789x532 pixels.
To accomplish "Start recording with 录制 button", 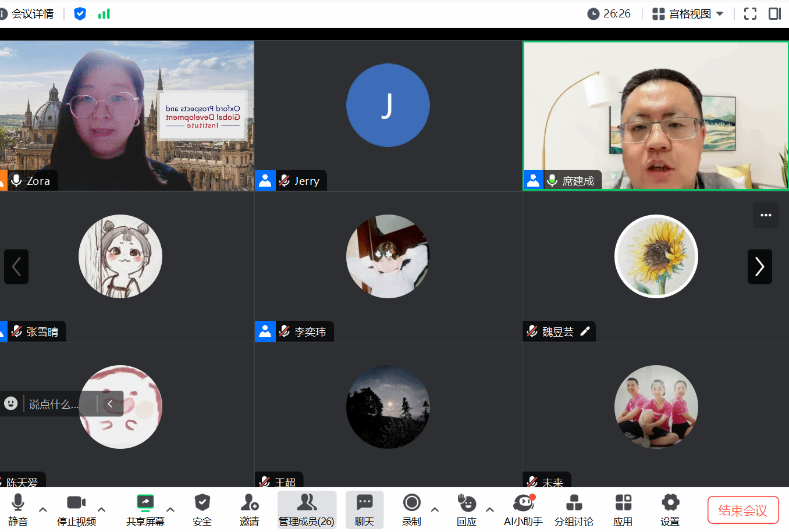I will click(411, 509).
